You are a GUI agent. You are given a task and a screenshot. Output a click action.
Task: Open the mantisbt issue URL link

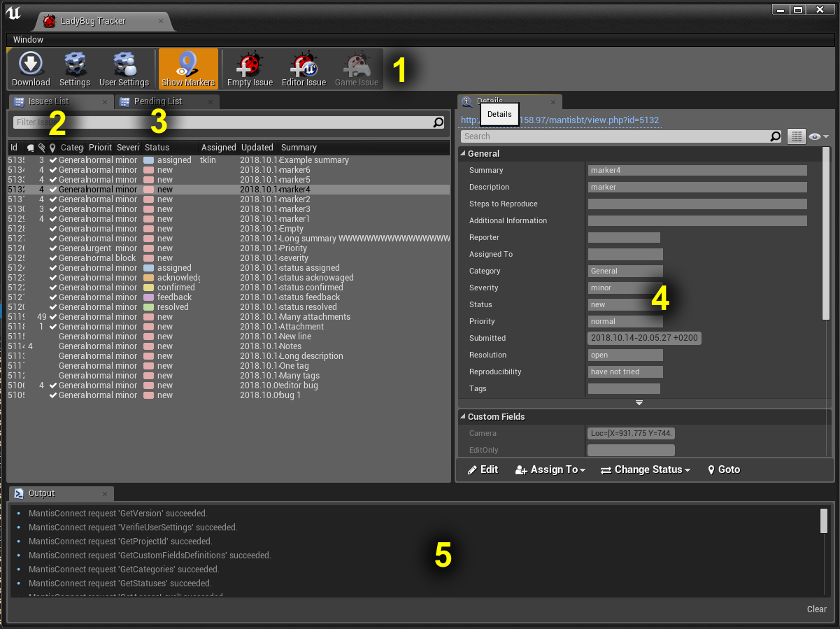[x=560, y=120]
